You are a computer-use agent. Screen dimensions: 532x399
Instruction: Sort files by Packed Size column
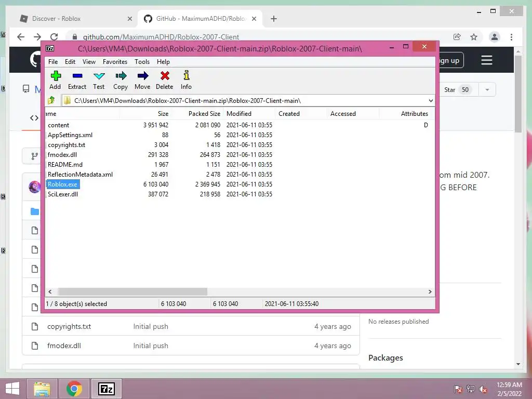[x=197, y=114]
